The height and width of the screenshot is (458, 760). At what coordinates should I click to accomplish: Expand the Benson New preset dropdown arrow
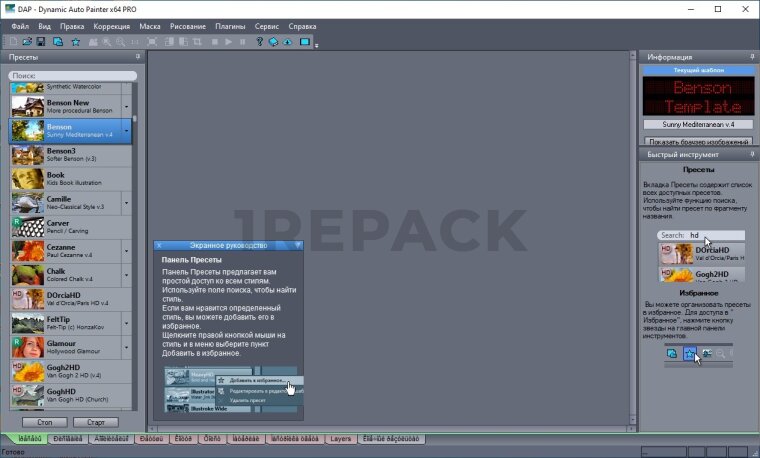[126, 106]
